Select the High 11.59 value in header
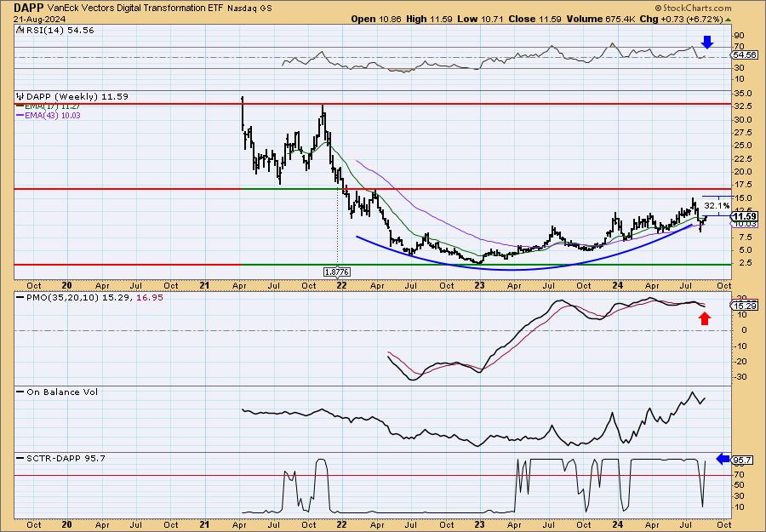The width and height of the screenshot is (766, 532). click(430, 19)
